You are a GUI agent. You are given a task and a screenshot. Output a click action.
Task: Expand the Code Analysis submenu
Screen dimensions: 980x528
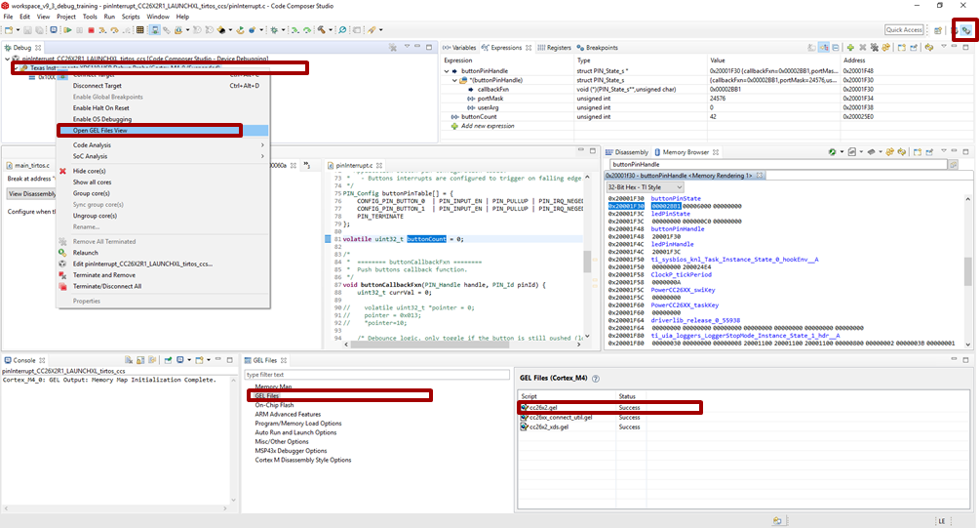[x=93, y=145]
